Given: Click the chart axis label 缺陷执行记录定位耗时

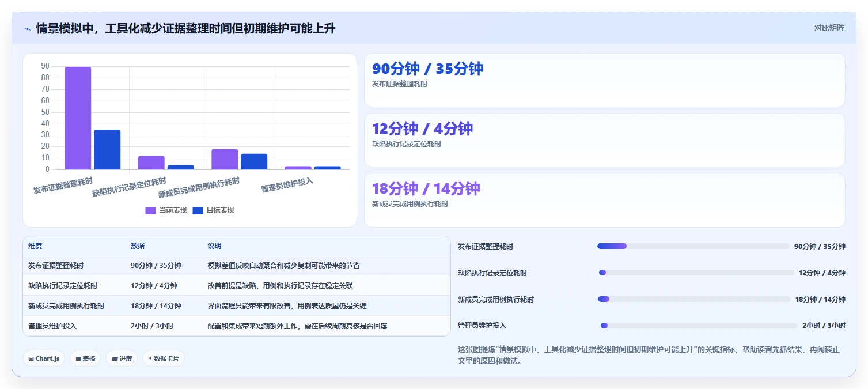Looking at the screenshot, I should [x=130, y=187].
